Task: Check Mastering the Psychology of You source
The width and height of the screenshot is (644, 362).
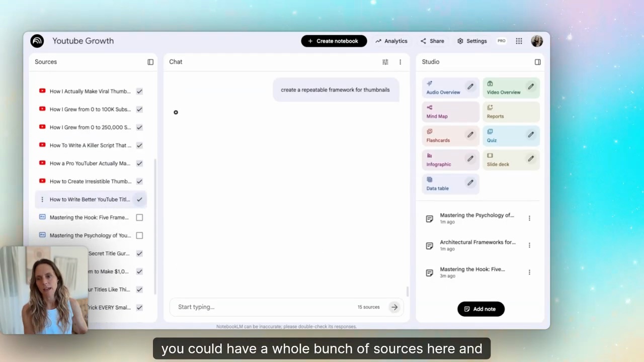Action: tap(139, 236)
